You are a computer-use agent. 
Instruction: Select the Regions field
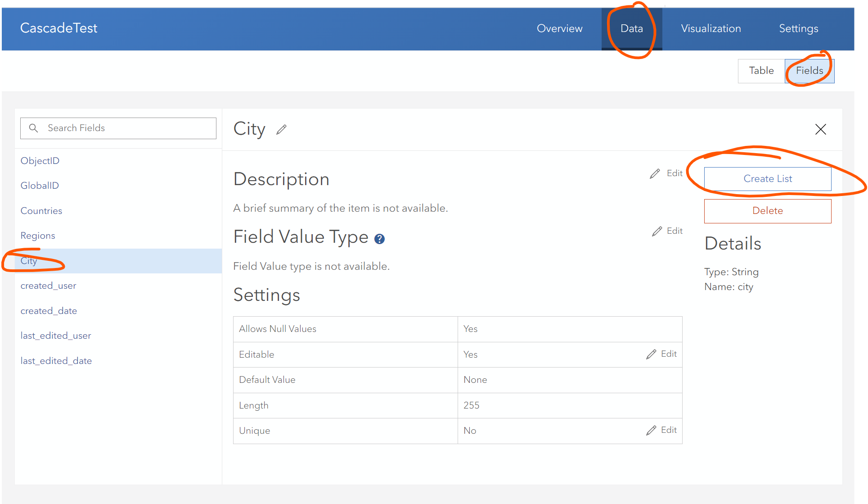[x=38, y=235]
